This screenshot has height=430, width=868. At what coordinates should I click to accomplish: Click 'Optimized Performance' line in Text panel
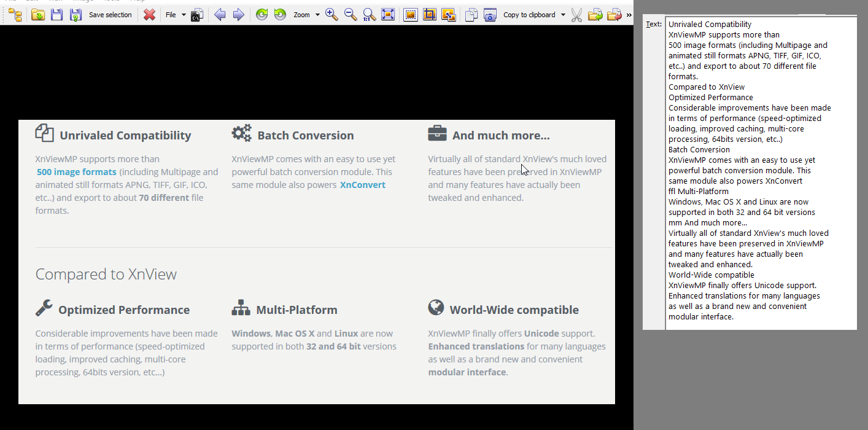711,98
